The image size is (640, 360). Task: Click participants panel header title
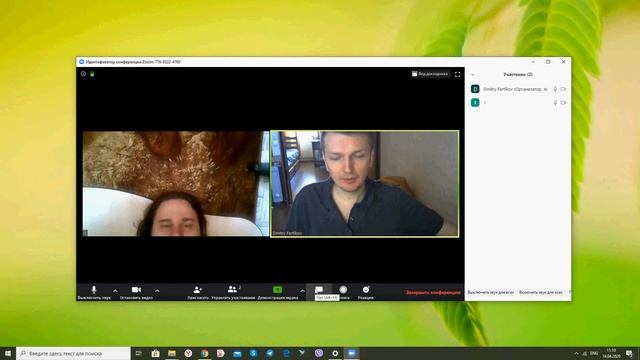coord(518,75)
